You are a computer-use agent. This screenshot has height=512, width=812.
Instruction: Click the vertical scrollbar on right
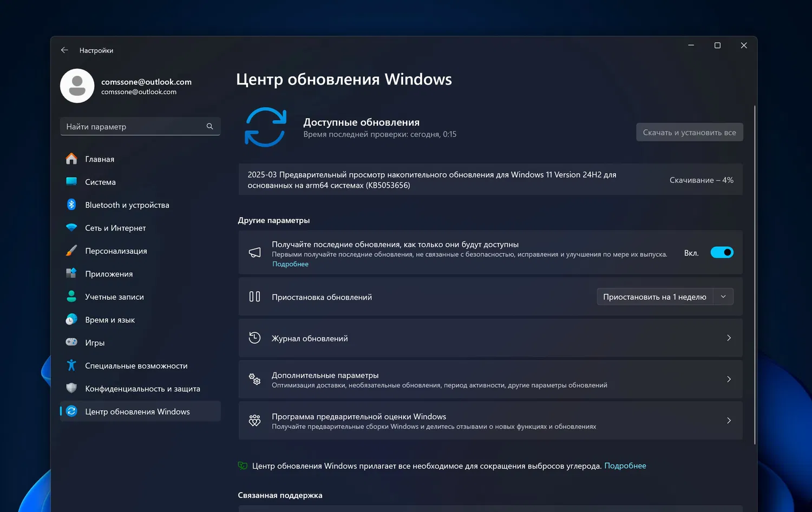tap(755, 275)
